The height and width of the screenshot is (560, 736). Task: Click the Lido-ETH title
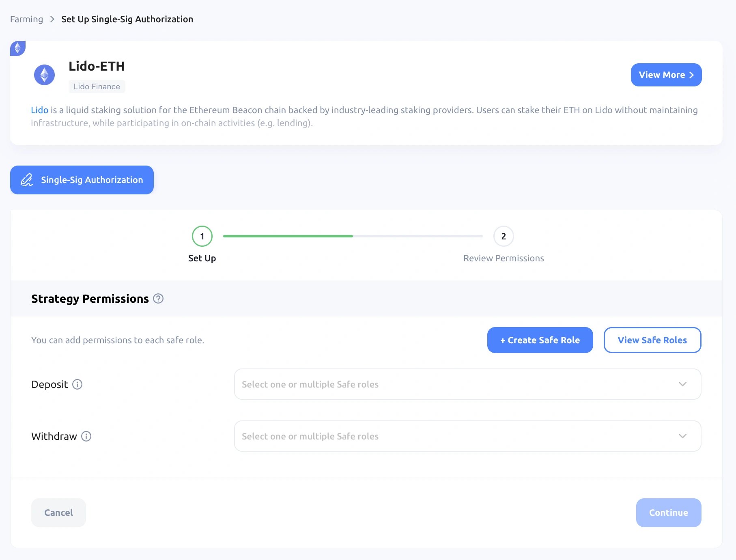[x=97, y=66]
